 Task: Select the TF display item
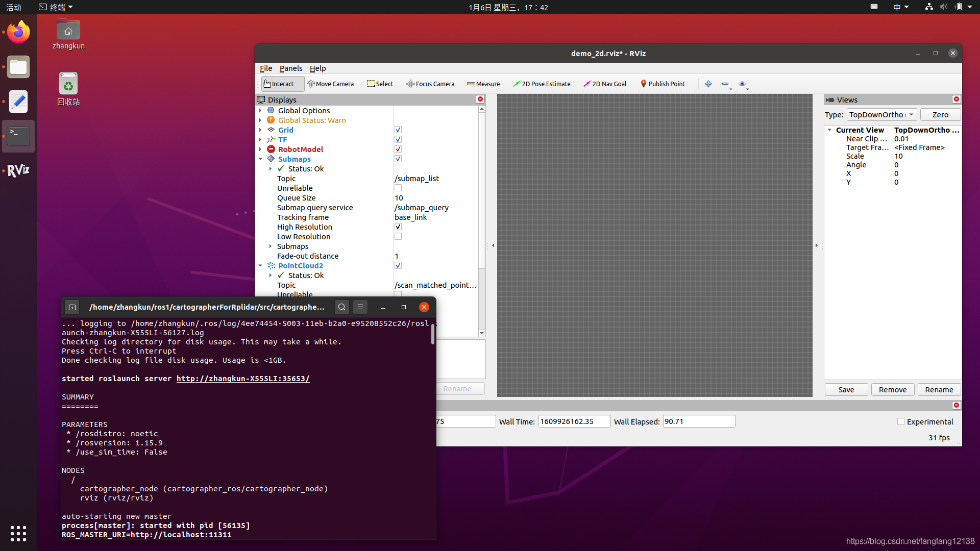(x=283, y=139)
